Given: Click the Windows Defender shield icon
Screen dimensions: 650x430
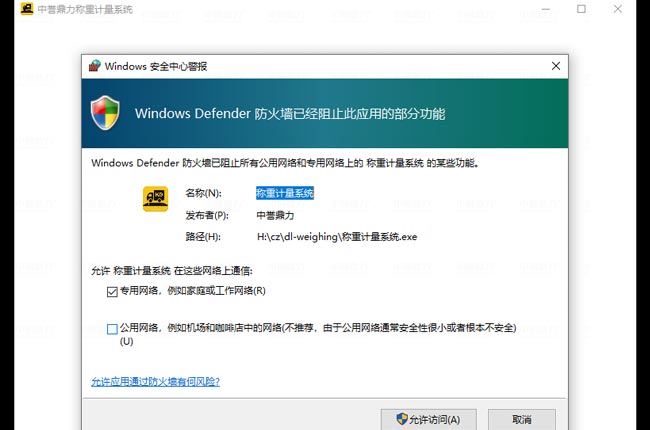Looking at the screenshot, I should [x=105, y=113].
